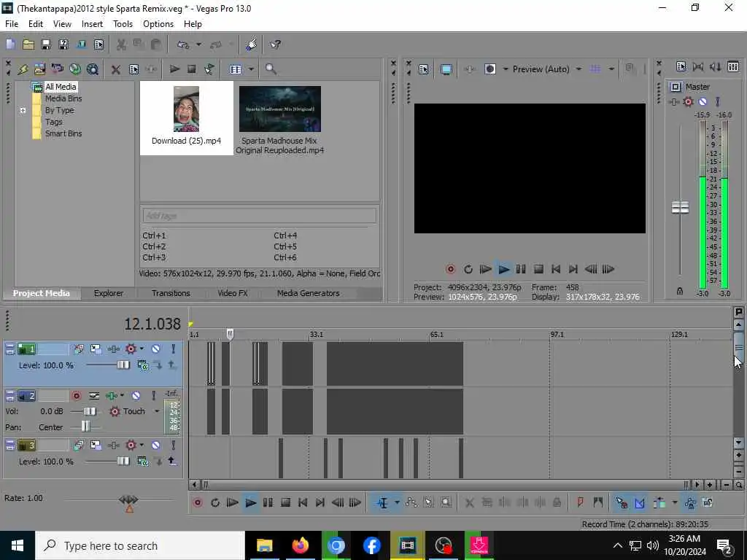Open Master bus automation settings gear
747x560 pixels.
(688, 101)
